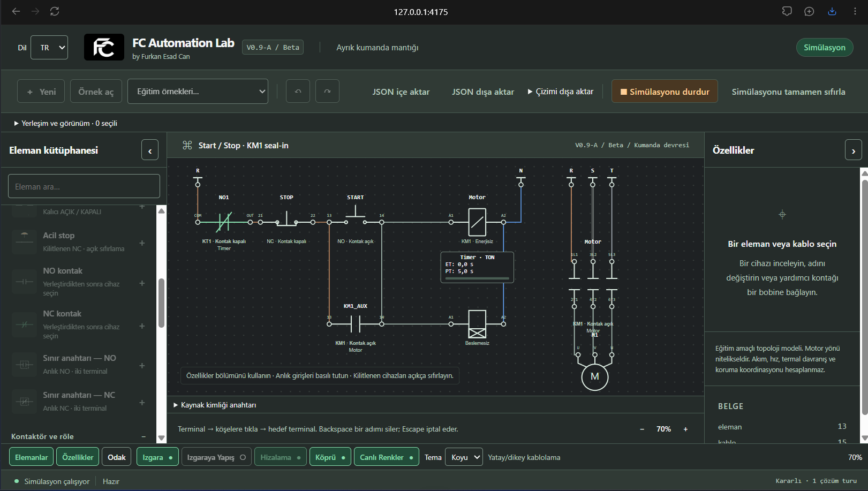The image size is (868, 491).
Task: Click the FC logo icon
Action: [x=104, y=47]
